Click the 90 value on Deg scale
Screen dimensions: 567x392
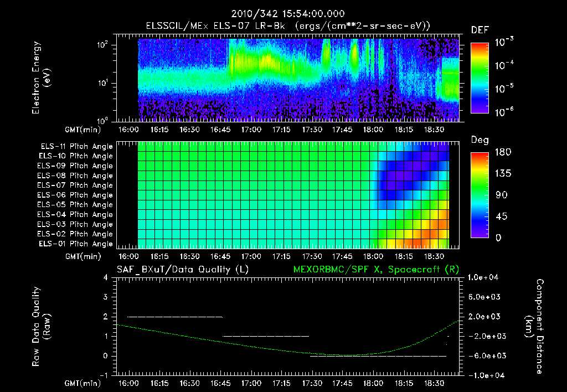[x=501, y=195]
